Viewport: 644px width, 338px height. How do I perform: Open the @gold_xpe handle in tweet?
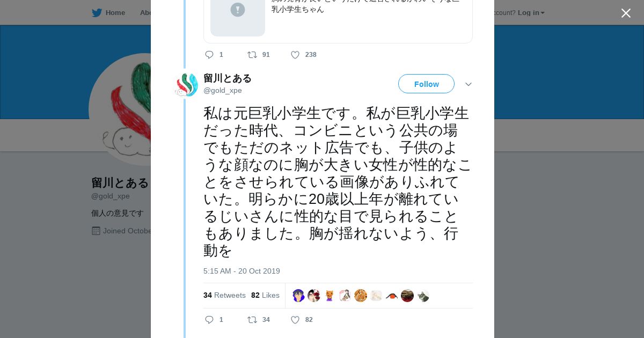[x=223, y=90]
